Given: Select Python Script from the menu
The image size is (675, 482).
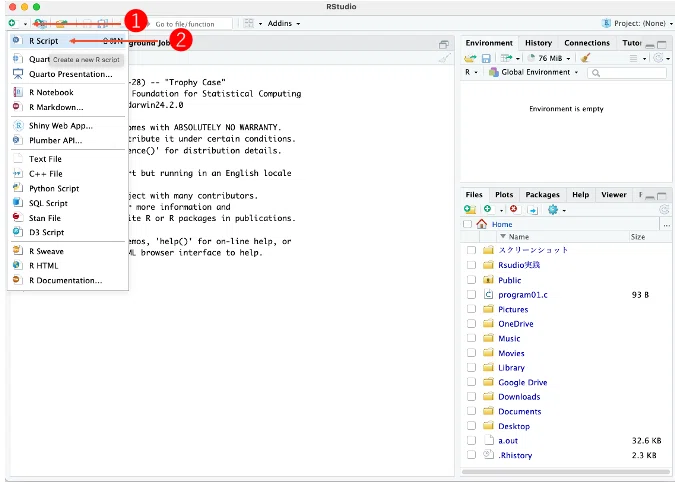Looking at the screenshot, I should tap(68, 188).
